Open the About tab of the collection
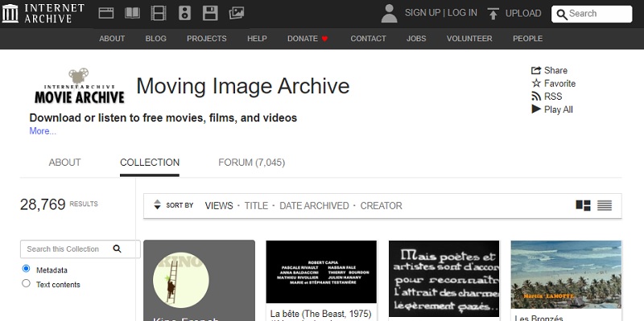Viewport: 644px width, 321px height. click(x=65, y=163)
